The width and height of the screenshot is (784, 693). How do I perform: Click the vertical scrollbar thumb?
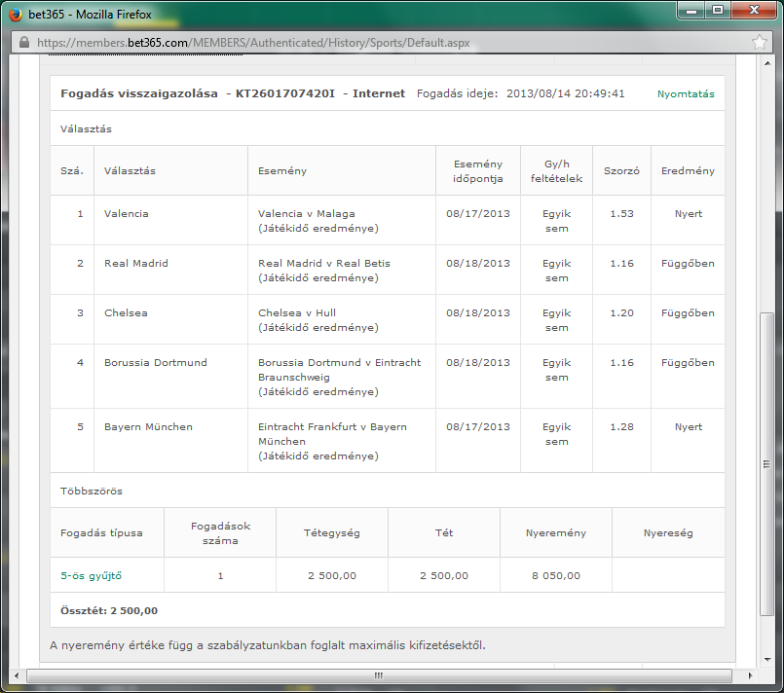coord(766,464)
